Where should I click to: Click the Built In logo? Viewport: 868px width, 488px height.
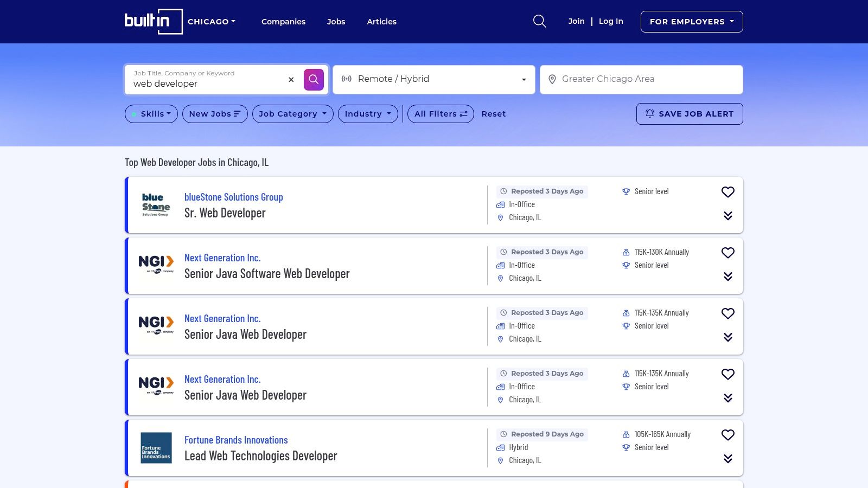click(154, 22)
